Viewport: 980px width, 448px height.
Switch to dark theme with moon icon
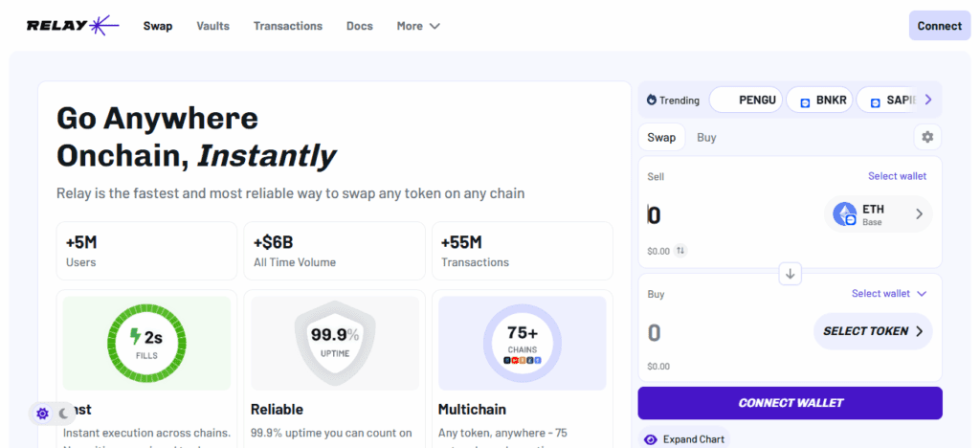coord(65,414)
